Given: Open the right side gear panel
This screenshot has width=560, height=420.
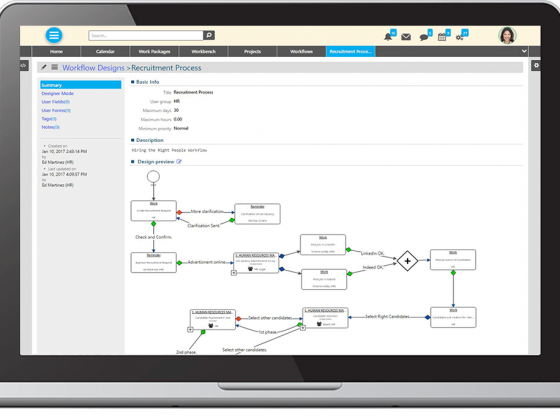Looking at the screenshot, I should pyautogui.click(x=536, y=66).
